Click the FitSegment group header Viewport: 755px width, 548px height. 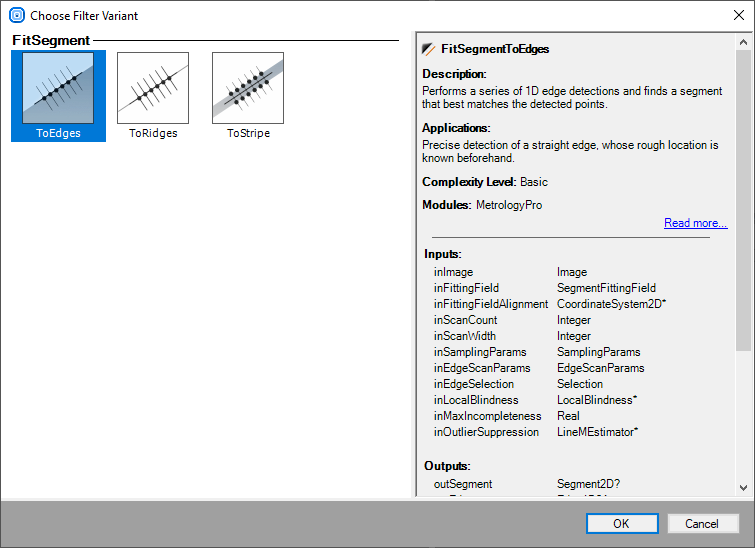coord(51,40)
